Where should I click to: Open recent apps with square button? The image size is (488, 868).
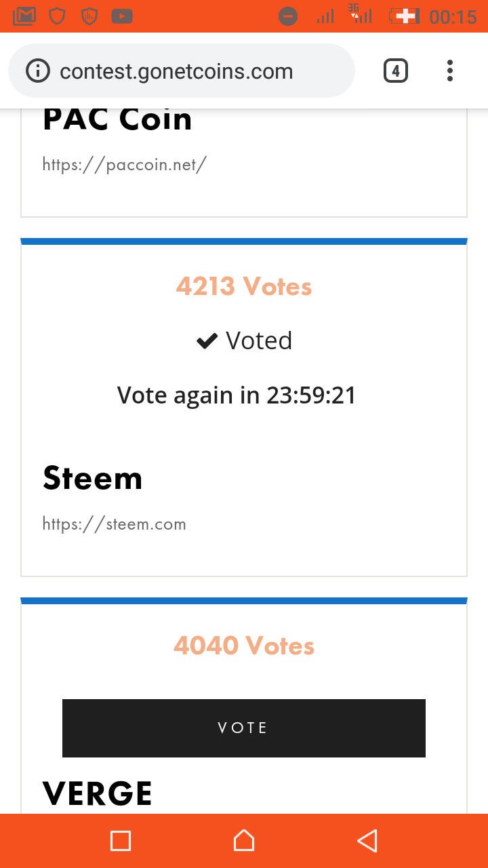tap(121, 841)
